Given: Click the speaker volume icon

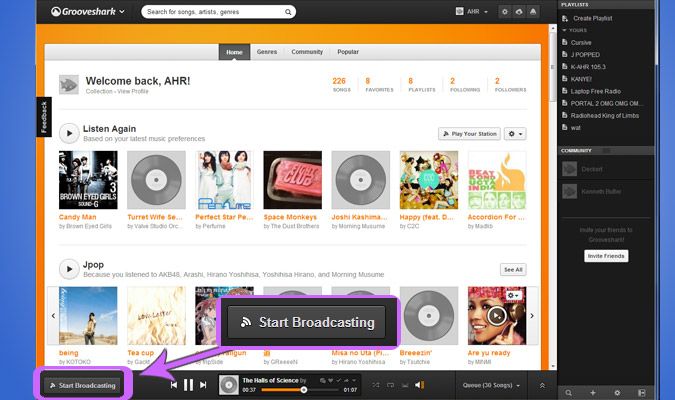Looking at the screenshot, I should pyautogui.click(x=418, y=385).
